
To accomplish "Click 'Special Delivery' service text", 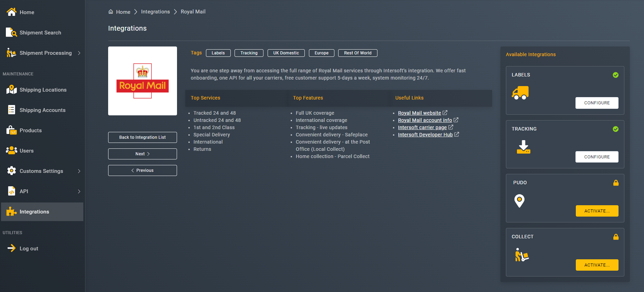I will (x=212, y=135).
